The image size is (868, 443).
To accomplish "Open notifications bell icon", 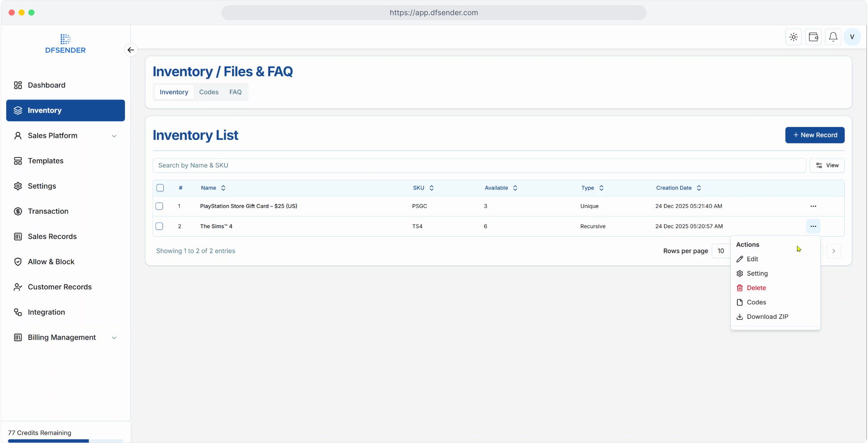I will pyautogui.click(x=833, y=37).
